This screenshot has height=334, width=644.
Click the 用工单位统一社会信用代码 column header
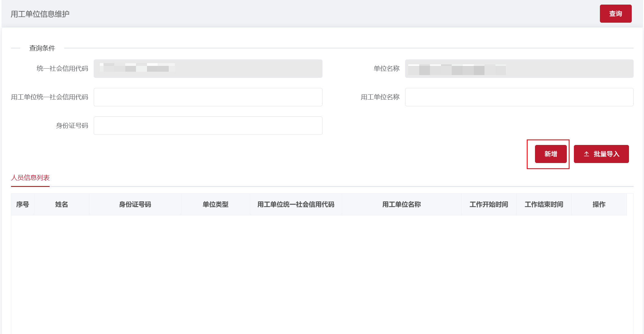click(x=296, y=204)
